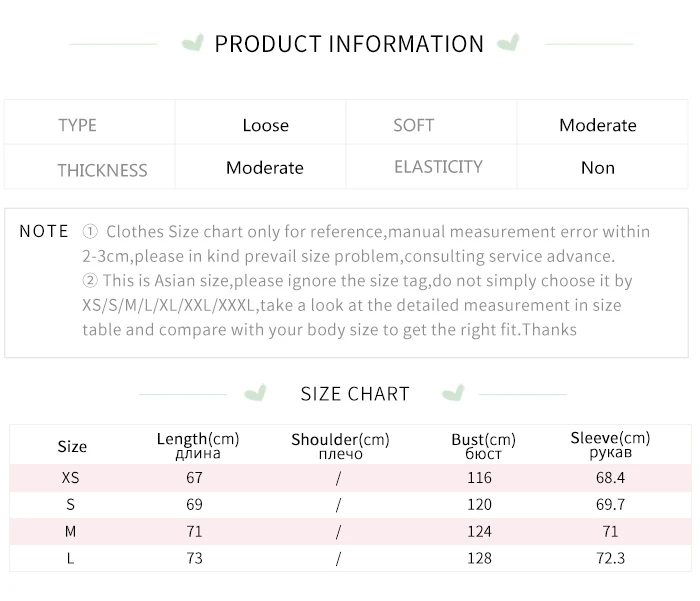Click the green heart left of SIZE CHART
Image resolution: width=700 pixels, height=601 pixels.
257,392
